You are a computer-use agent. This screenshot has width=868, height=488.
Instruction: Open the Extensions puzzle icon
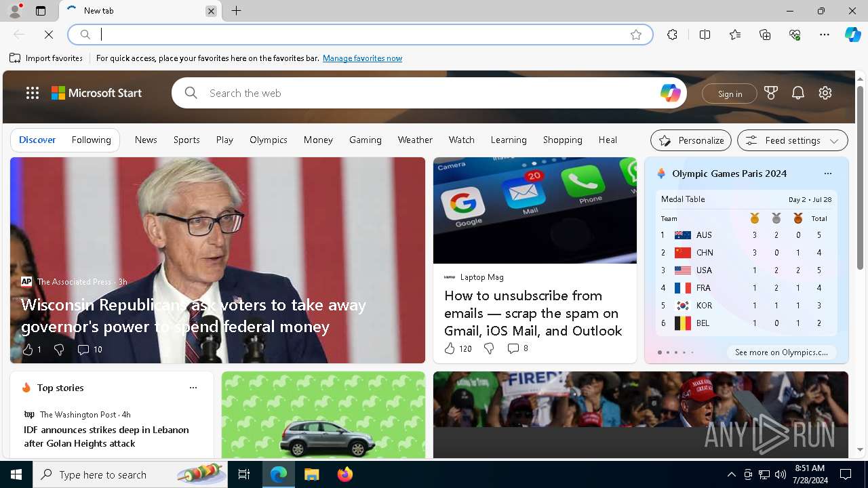tap(672, 35)
